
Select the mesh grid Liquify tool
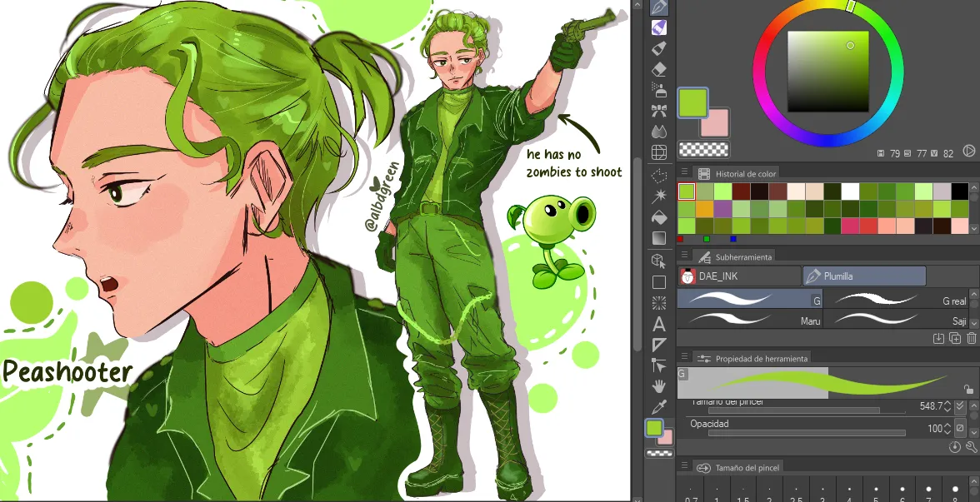pos(658,152)
